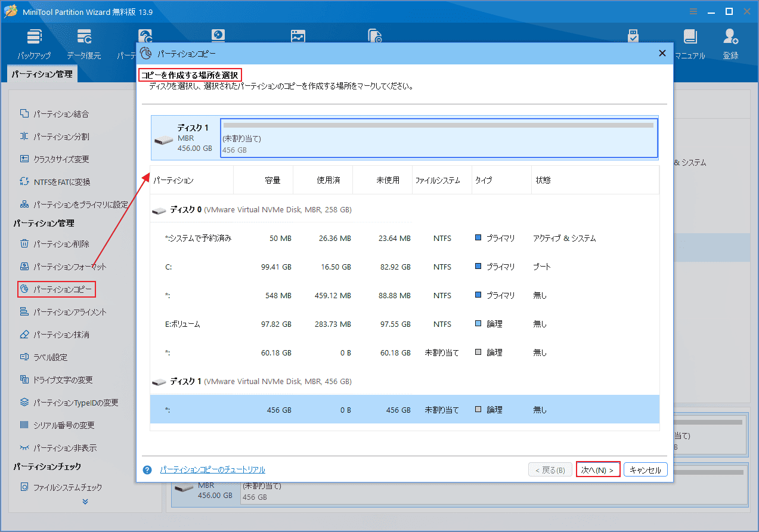
Task: Expand more sidebar items with double chevron
Action: pos(85,502)
